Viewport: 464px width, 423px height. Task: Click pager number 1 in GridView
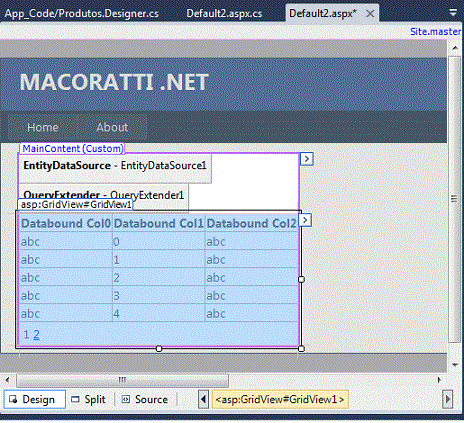pos(26,334)
